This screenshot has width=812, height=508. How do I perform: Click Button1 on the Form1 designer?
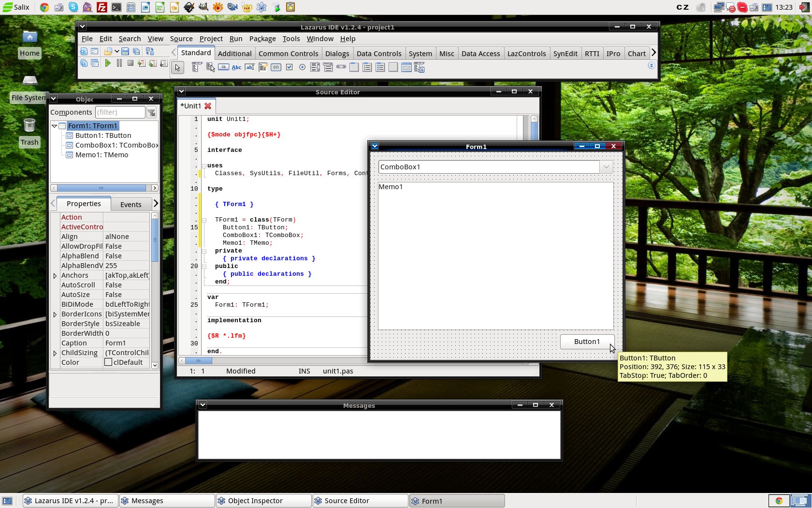coord(587,342)
